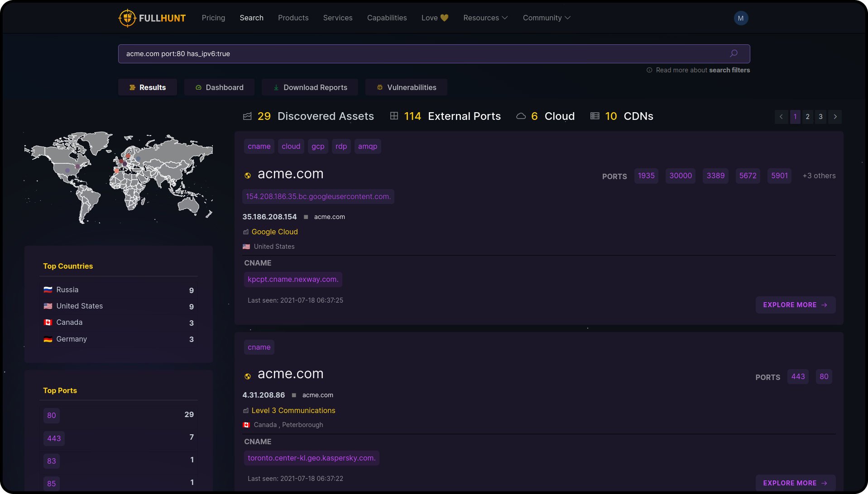Click United States flag in first result
The image size is (868, 494).
coord(246,247)
